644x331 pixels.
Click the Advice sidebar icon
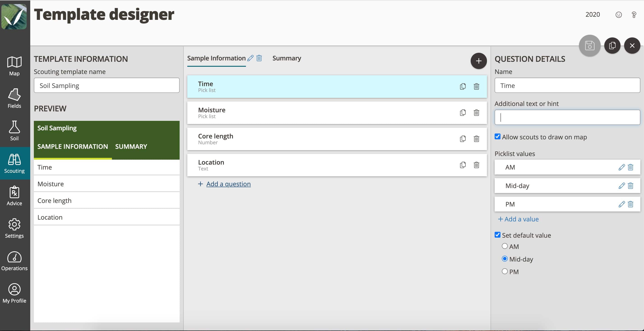[x=14, y=196]
